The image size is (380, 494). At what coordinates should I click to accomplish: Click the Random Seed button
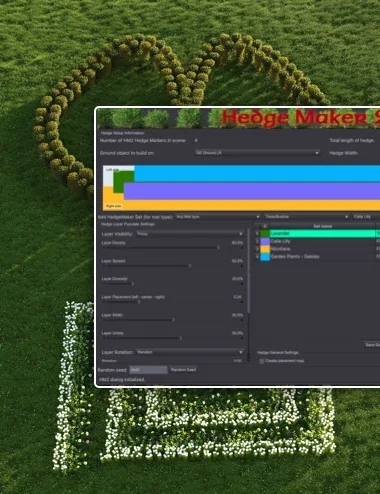point(183,370)
